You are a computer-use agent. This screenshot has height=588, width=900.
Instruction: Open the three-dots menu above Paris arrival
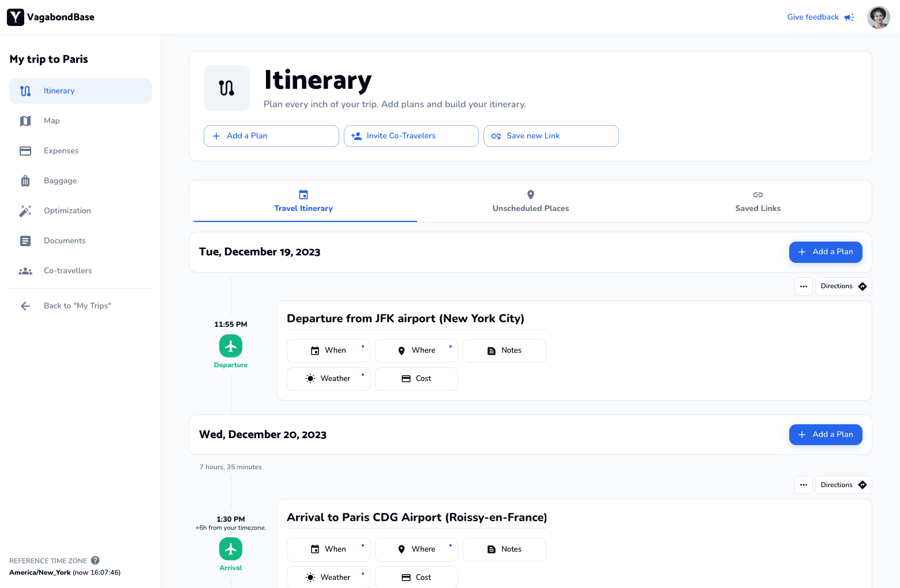[803, 485]
